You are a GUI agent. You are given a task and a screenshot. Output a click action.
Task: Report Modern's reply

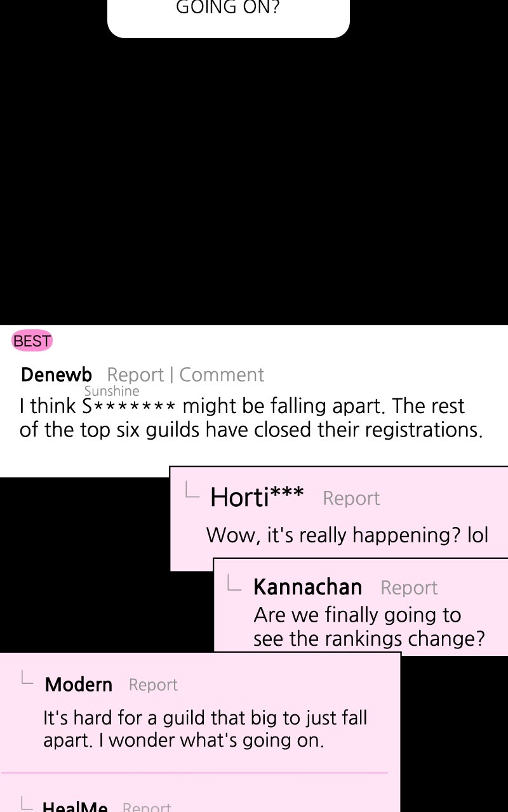[x=153, y=685]
